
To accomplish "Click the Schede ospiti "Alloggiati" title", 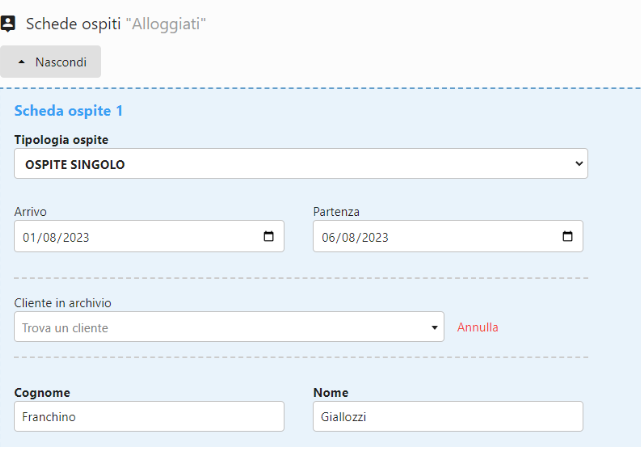I will [116, 23].
